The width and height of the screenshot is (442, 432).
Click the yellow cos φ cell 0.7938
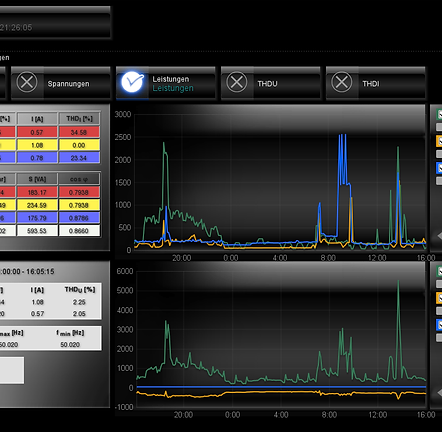tap(79, 205)
